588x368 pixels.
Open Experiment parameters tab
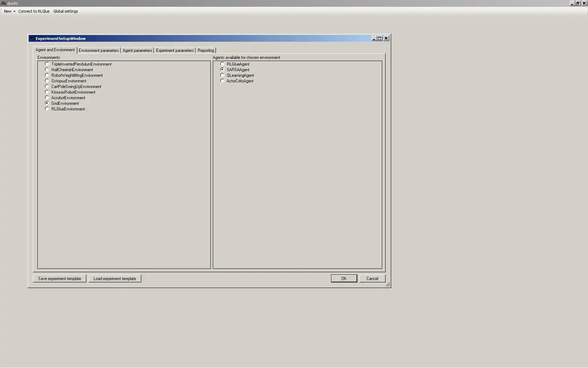coord(175,50)
